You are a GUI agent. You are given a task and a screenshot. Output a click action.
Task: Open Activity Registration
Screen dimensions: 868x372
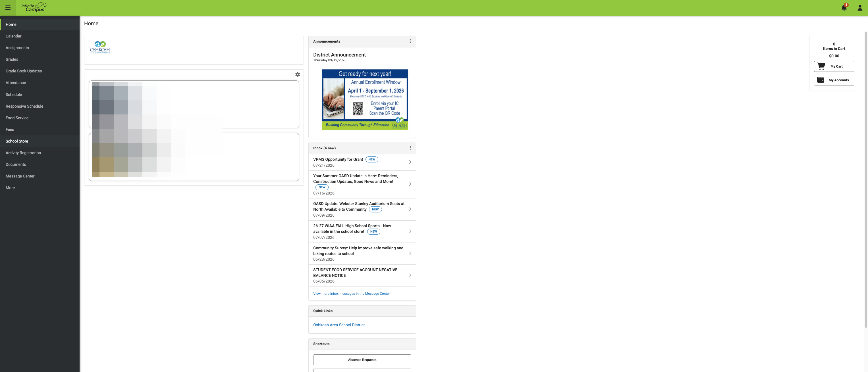(40, 153)
